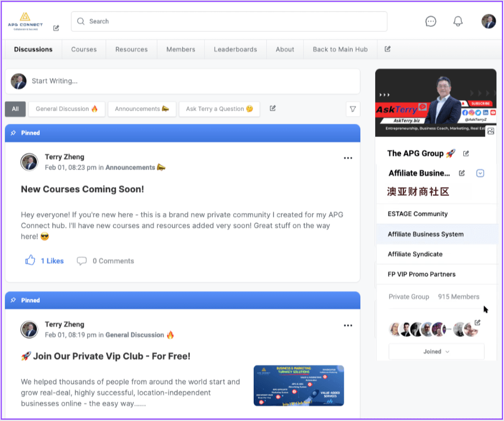The image size is (504, 421).
Task: Open the About tab
Action: [285, 49]
